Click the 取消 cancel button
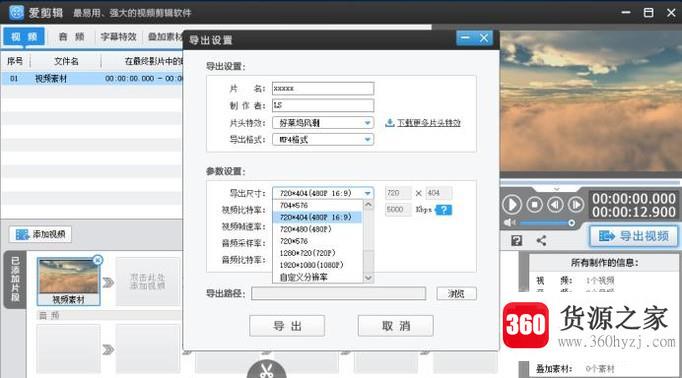Image resolution: width=682 pixels, height=378 pixels. [395, 326]
